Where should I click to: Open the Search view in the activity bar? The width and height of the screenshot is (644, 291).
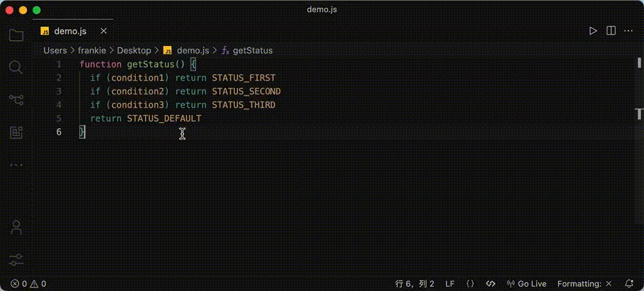(x=16, y=67)
